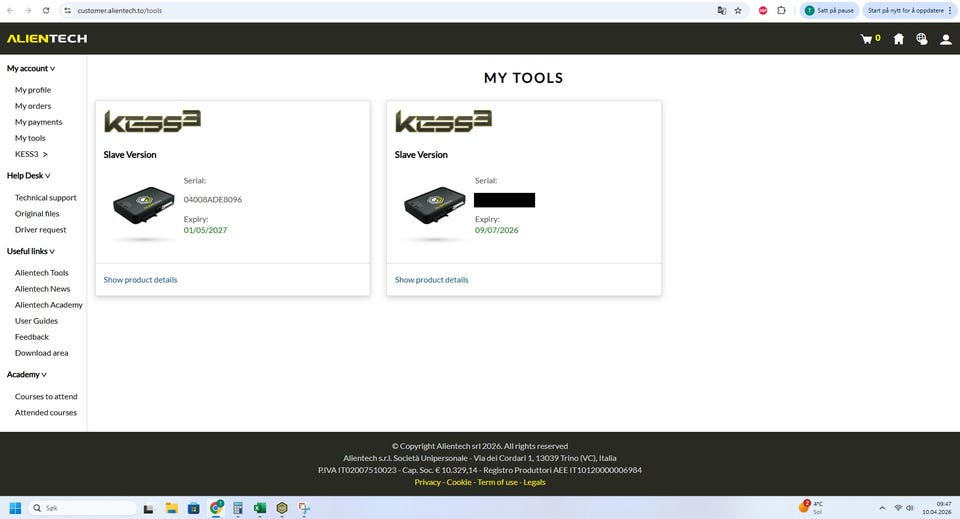Image resolution: width=960 pixels, height=519 pixels.
Task: Open the Adblock Plus extension icon
Action: 763,10
